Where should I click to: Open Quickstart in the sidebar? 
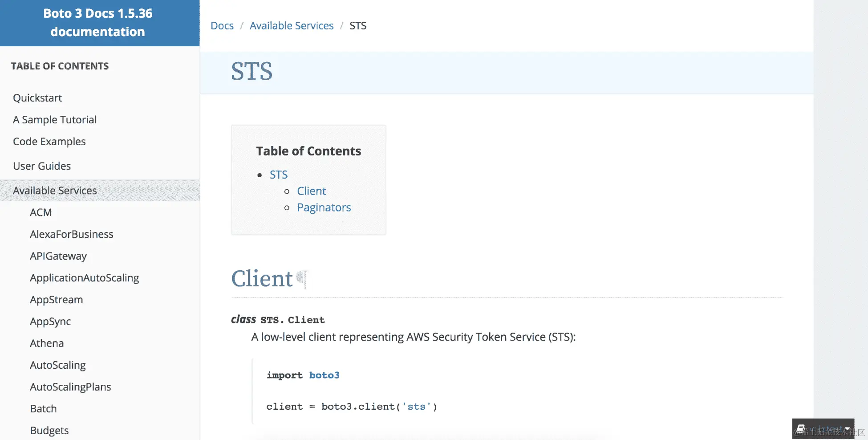point(37,98)
